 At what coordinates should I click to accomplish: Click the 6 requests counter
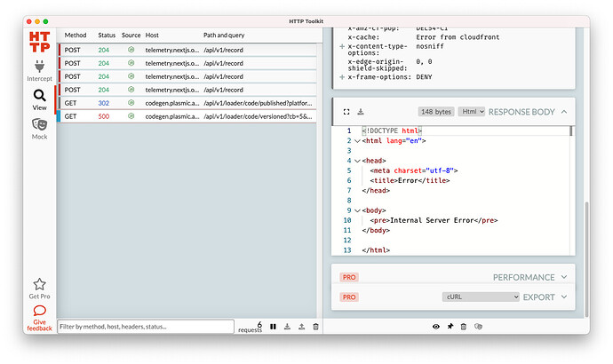coord(251,328)
